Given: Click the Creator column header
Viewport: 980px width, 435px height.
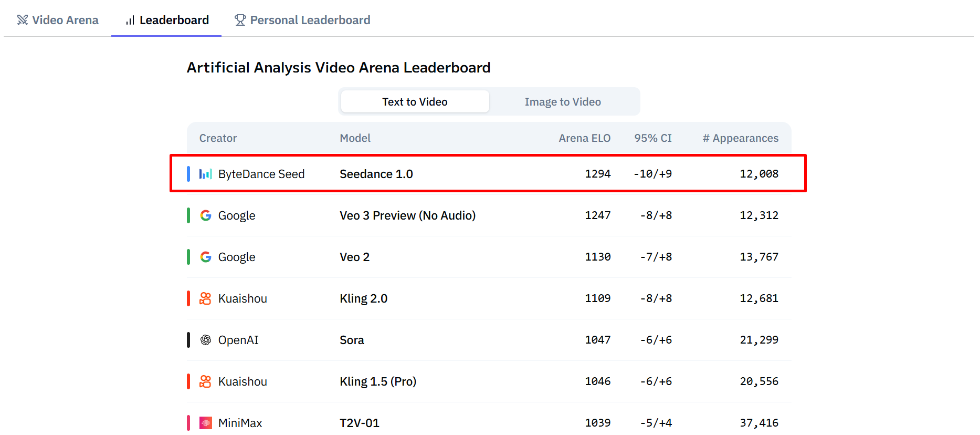Looking at the screenshot, I should [218, 138].
